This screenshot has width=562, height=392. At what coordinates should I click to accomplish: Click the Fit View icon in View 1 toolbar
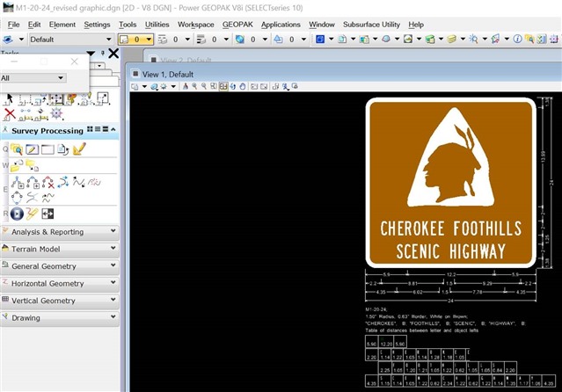(223, 86)
